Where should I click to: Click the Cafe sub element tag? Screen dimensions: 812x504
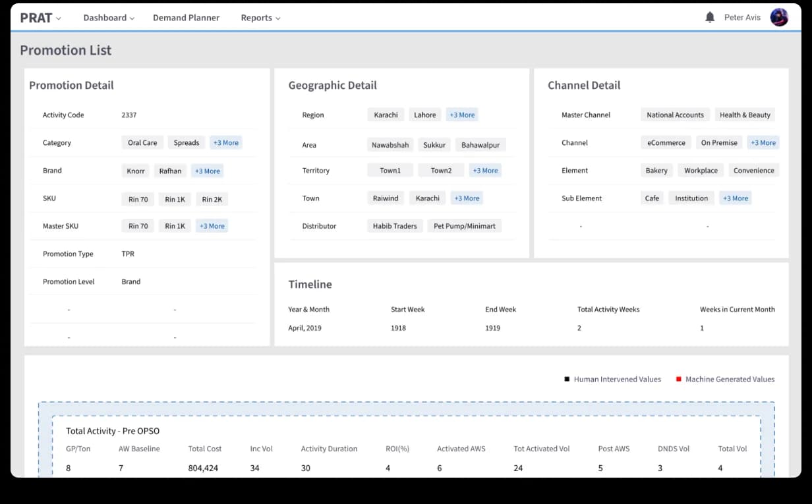point(652,198)
